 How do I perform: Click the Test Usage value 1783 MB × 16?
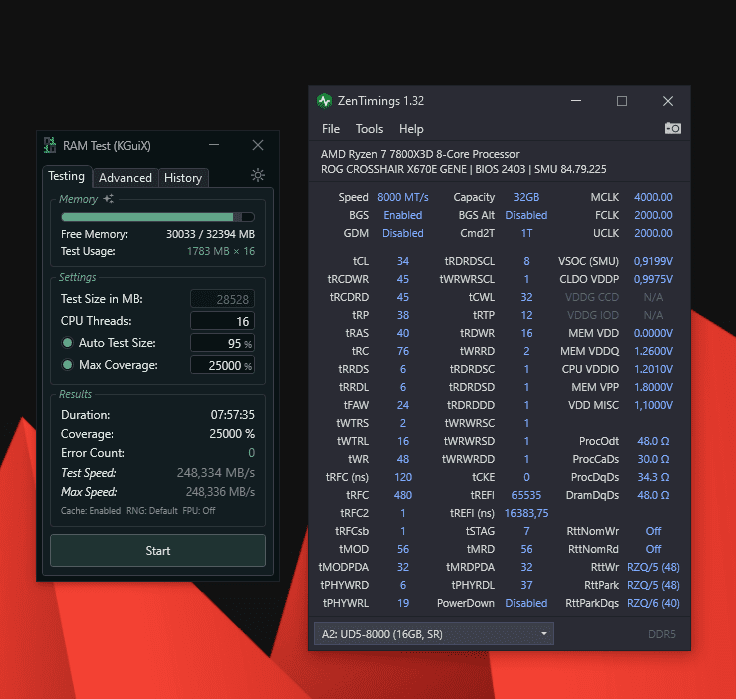click(x=221, y=251)
